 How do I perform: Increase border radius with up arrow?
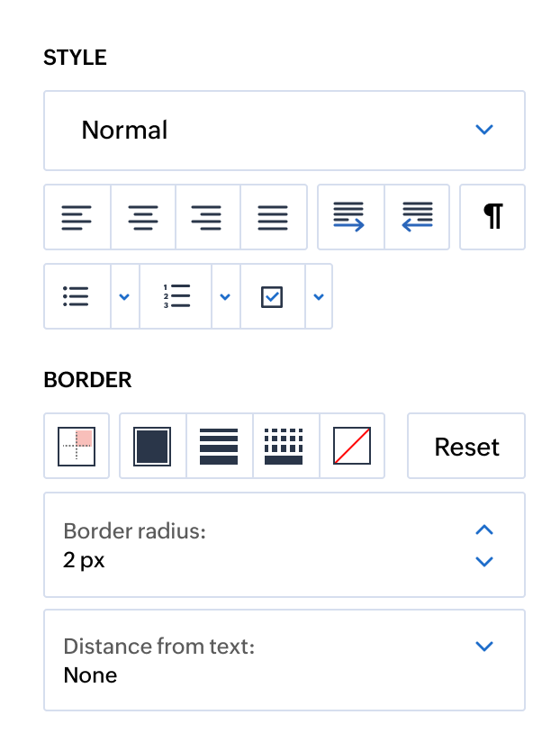coord(484,529)
